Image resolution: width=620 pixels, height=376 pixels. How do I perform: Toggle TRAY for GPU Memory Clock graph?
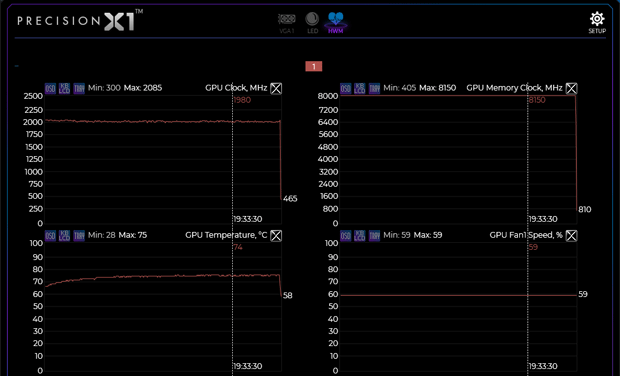pos(374,88)
